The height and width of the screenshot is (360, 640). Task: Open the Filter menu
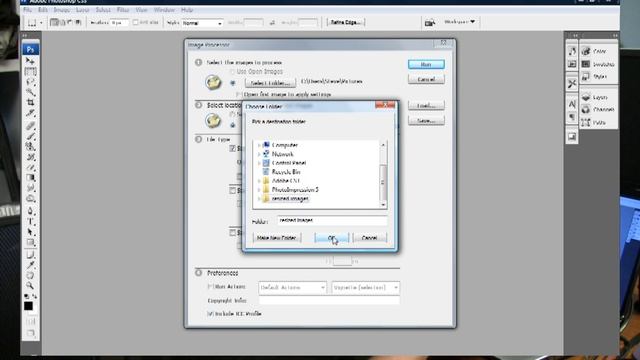pos(123,10)
